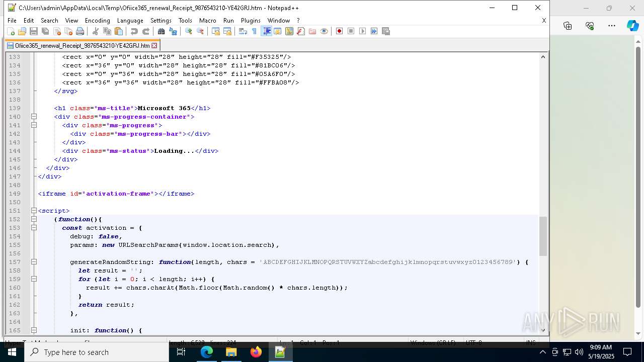Save the current recorded macro icon
The width and height of the screenshot is (644, 362).
click(x=386, y=31)
